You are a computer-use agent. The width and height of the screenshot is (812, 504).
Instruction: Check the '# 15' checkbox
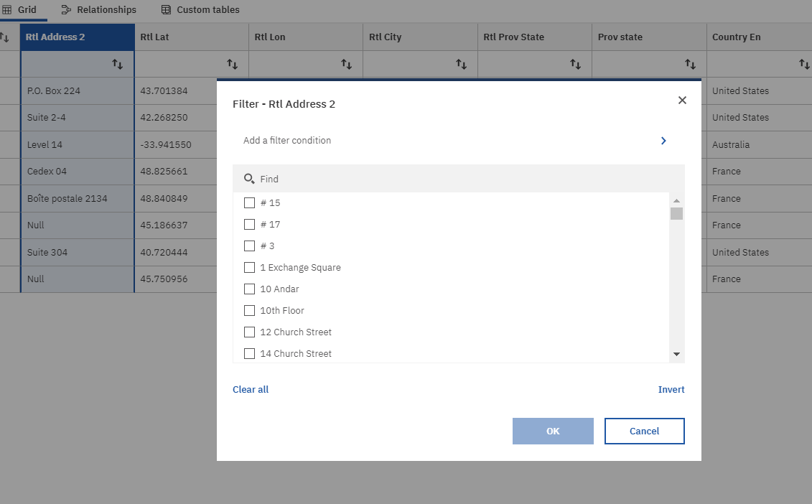(x=249, y=202)
